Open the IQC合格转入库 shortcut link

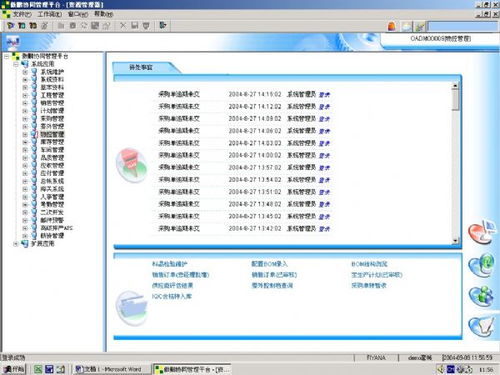point(172,296)
